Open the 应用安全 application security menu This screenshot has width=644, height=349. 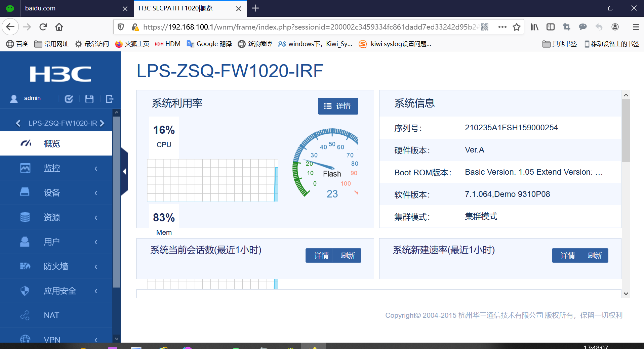tap(56, 291)
